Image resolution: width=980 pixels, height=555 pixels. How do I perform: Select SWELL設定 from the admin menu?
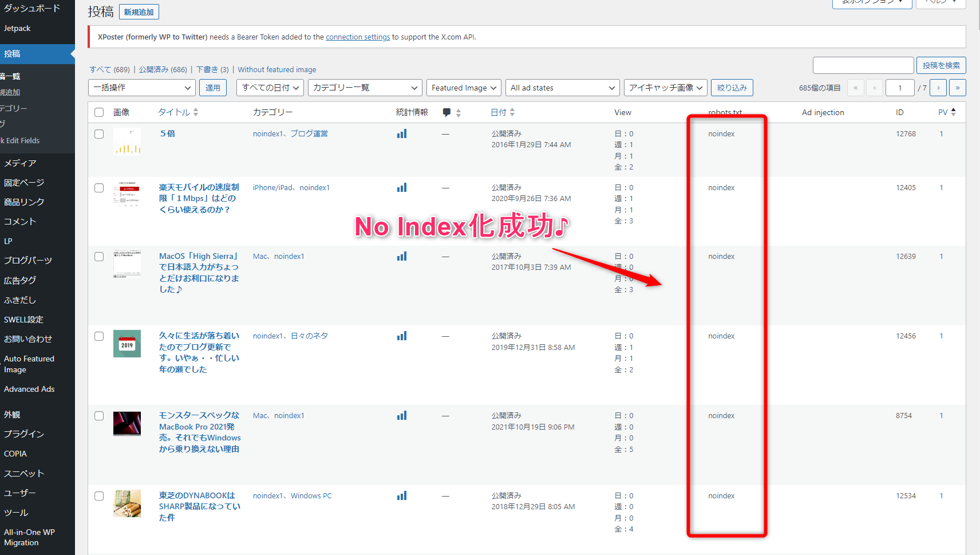[23, 320]
